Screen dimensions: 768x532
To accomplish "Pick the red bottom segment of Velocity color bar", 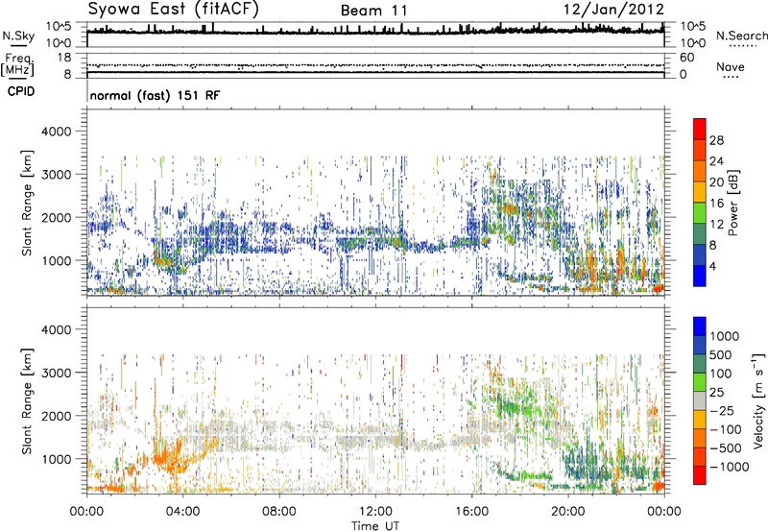I will 700,475.
